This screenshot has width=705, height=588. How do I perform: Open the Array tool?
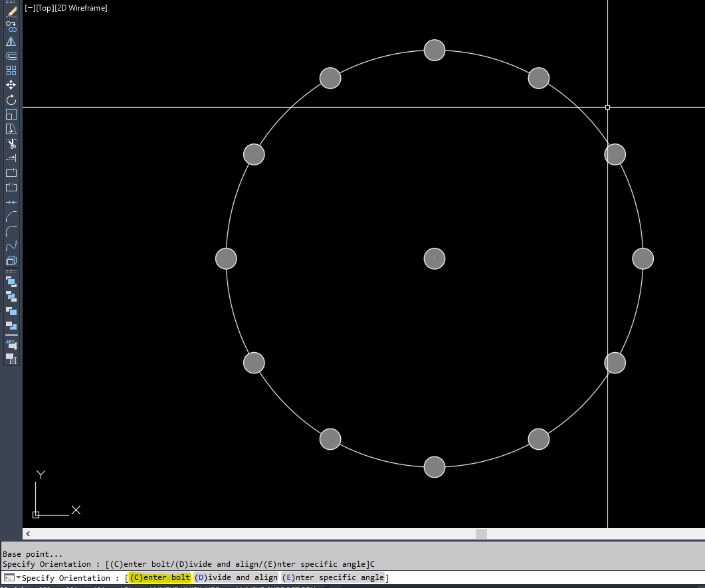(x=11, y=70)
